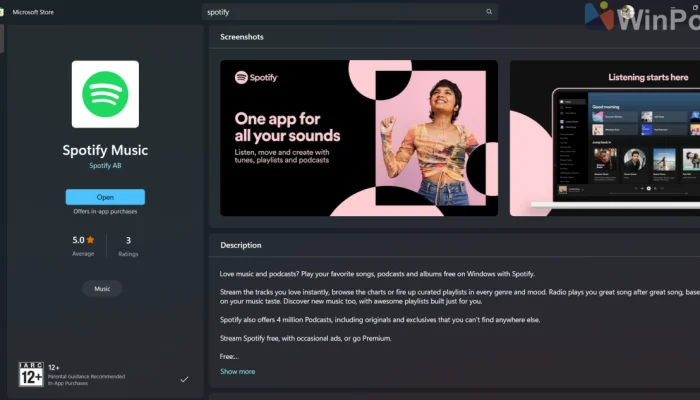This screenshot has width=700, height=400.
Task: Open the 'One app for all your sounds' screenshot
Action: tap(358, 138)
